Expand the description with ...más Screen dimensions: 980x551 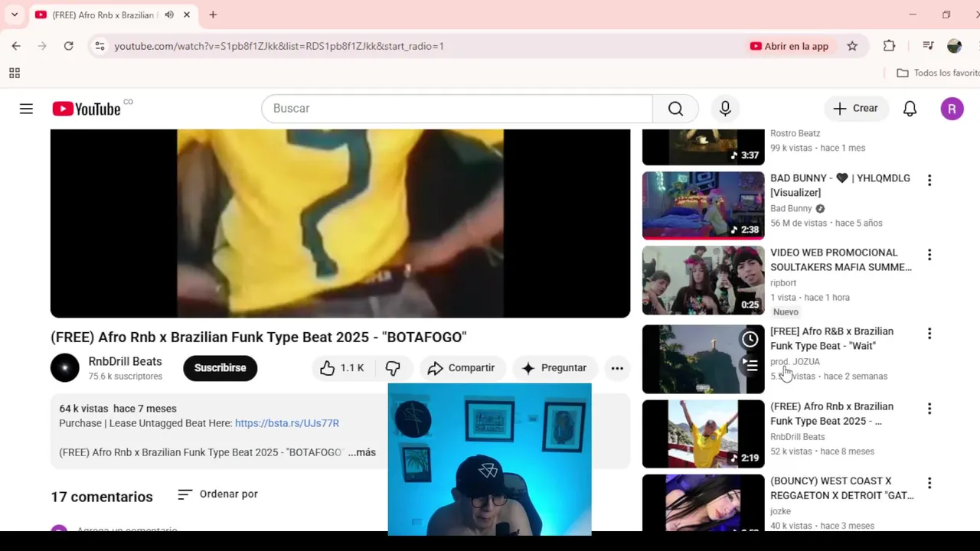361,452
